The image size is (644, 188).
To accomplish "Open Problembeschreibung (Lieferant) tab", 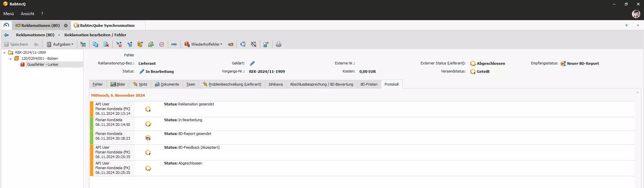I will click(232, 84).
